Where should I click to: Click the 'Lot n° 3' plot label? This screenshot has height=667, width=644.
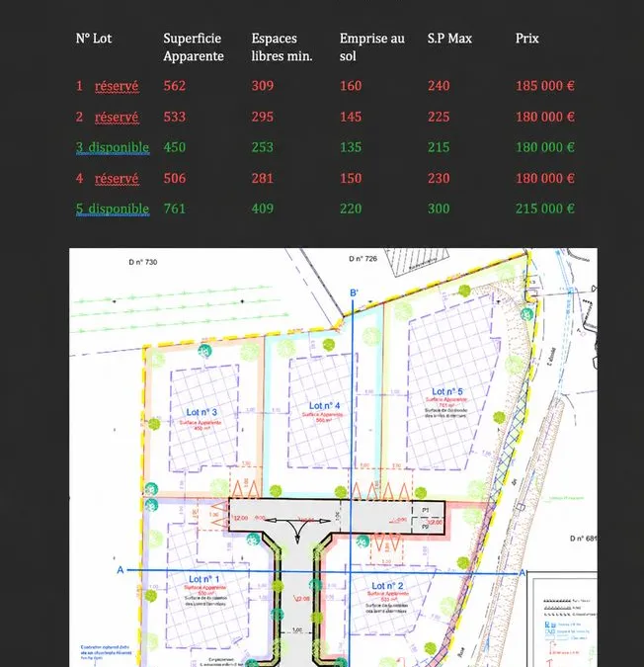(201, 412)
